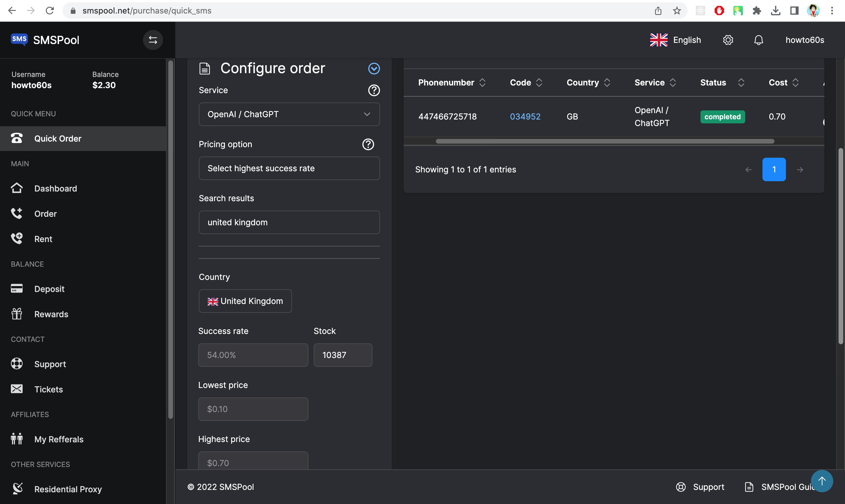Click the scroll-to-top arrow button

click(x=822, y=481)
